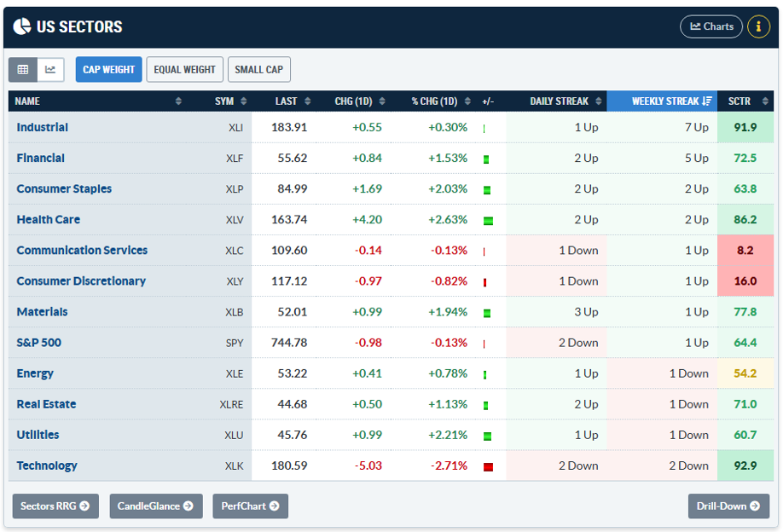Screen dimensions: 783x532
Task: Click Utilities' green change bar indicator
Action: click(487, 437)
